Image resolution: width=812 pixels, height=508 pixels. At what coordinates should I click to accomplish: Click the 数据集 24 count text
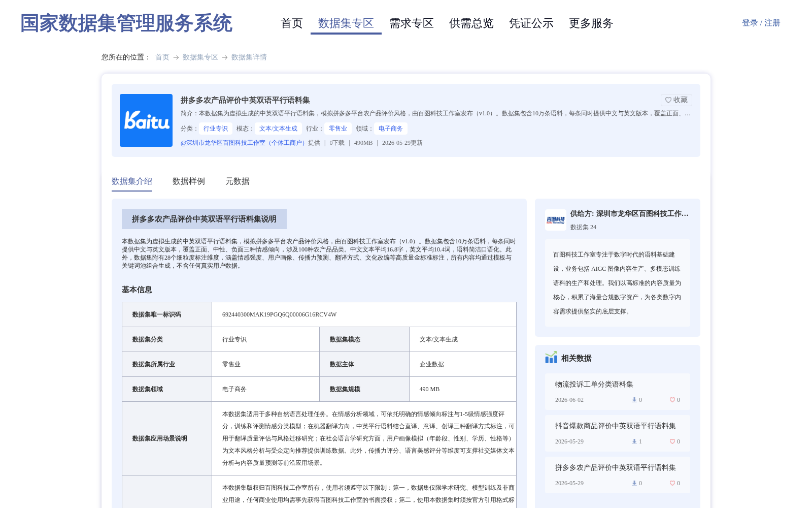click(x=583, y=227)
